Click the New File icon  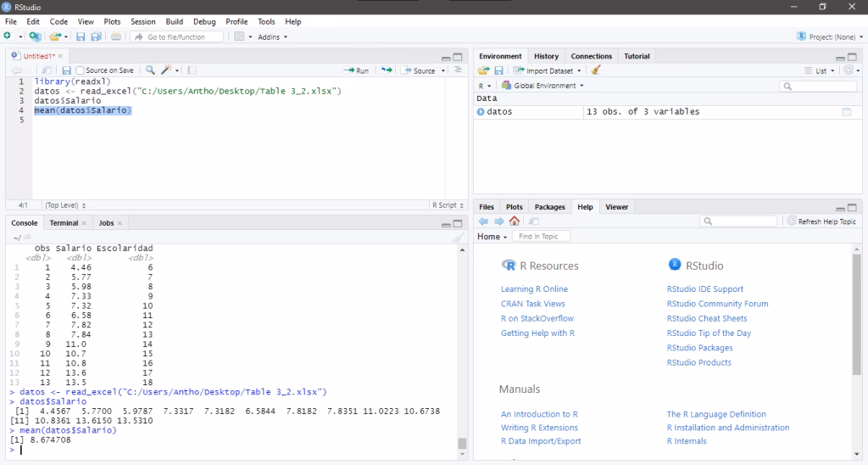[x=7, y=36]
